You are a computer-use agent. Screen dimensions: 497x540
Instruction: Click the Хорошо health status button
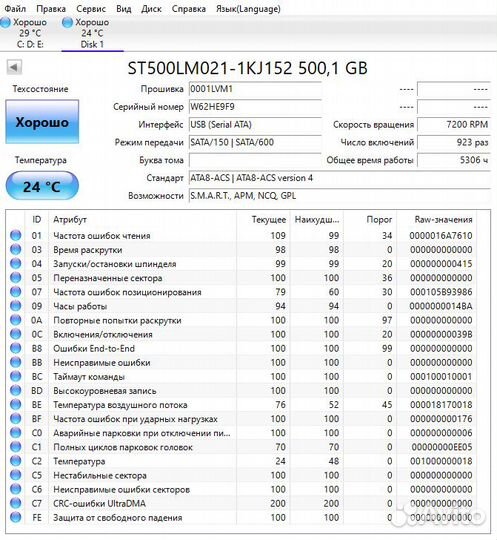42,122
